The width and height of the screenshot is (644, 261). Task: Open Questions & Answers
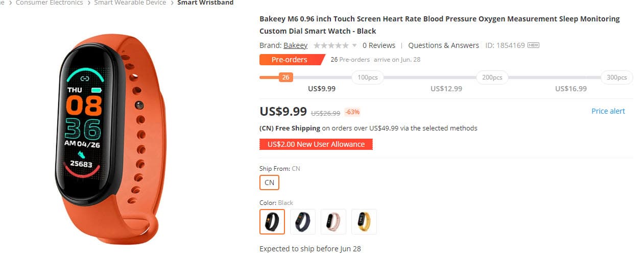[443, 45]
